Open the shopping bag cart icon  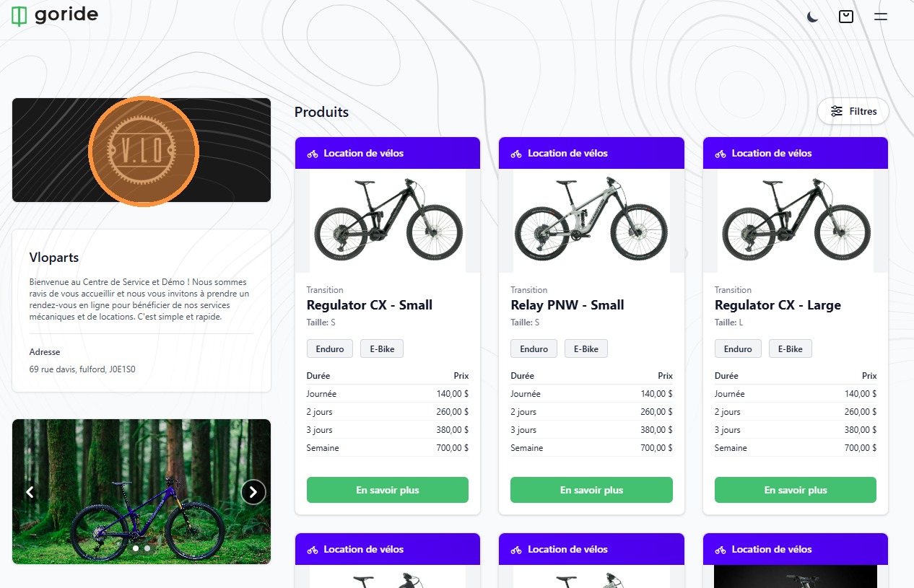point(846,17)
